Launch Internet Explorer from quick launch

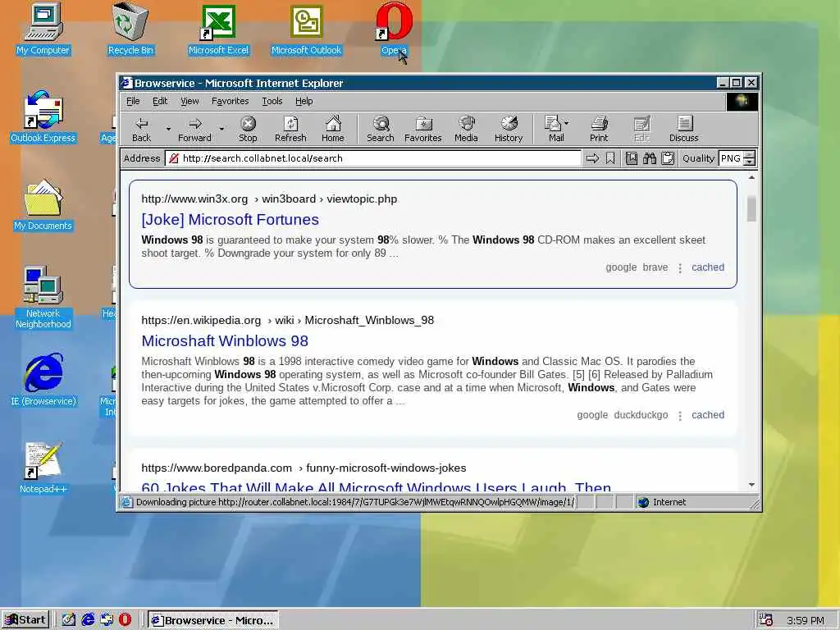pos(88,620)
